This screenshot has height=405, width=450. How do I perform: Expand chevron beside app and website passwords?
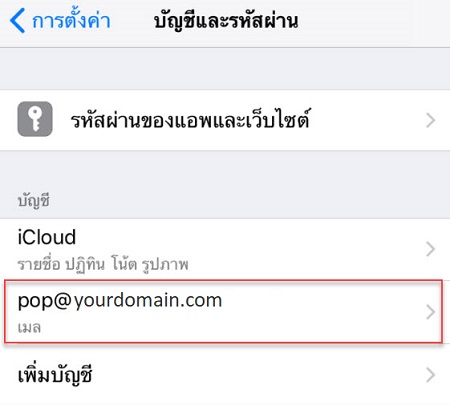[x=431, y=120]
